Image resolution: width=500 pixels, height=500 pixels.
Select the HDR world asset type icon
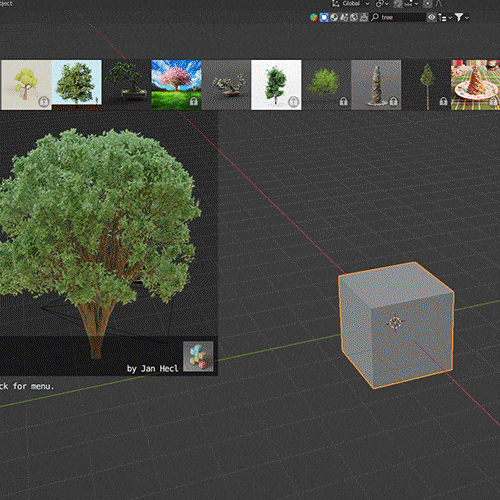(x=354, y=17)
